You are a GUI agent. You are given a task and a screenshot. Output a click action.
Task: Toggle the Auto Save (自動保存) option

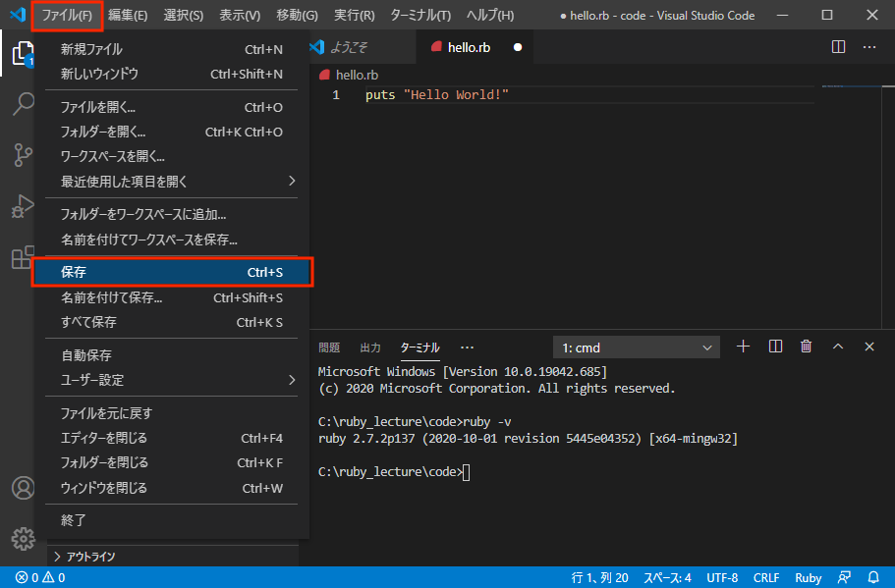coord(171,355)
